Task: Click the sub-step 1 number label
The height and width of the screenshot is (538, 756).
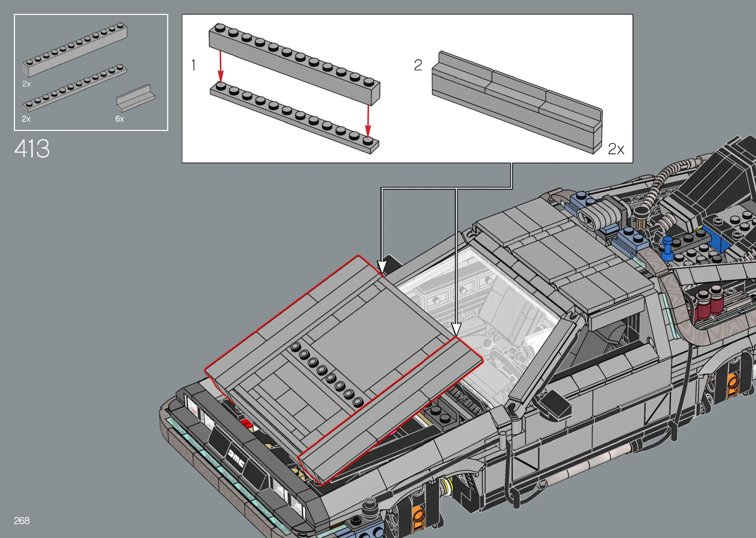Action: pos(193,65)
